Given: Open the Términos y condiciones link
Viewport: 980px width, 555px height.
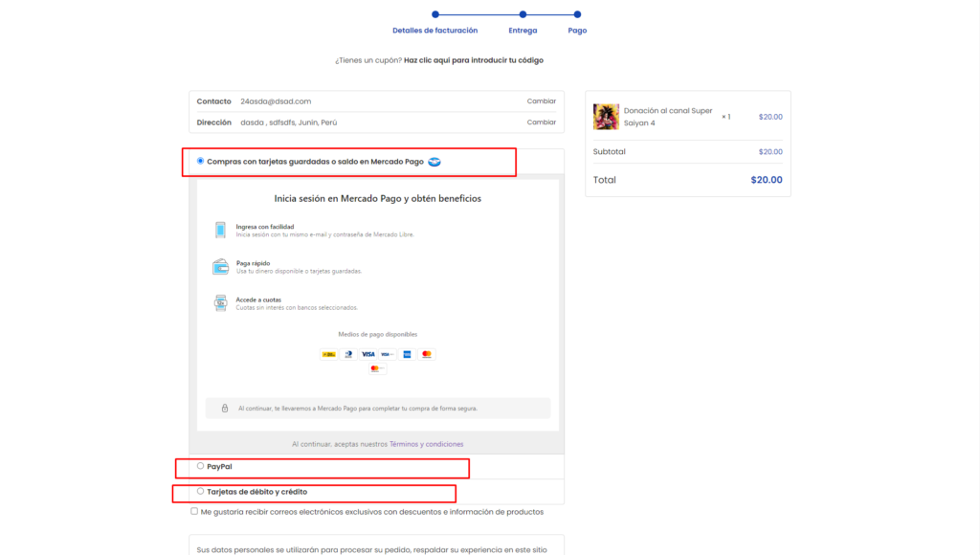Looking at the screenshot, I should pyautogui.click(x=426, y=444).
